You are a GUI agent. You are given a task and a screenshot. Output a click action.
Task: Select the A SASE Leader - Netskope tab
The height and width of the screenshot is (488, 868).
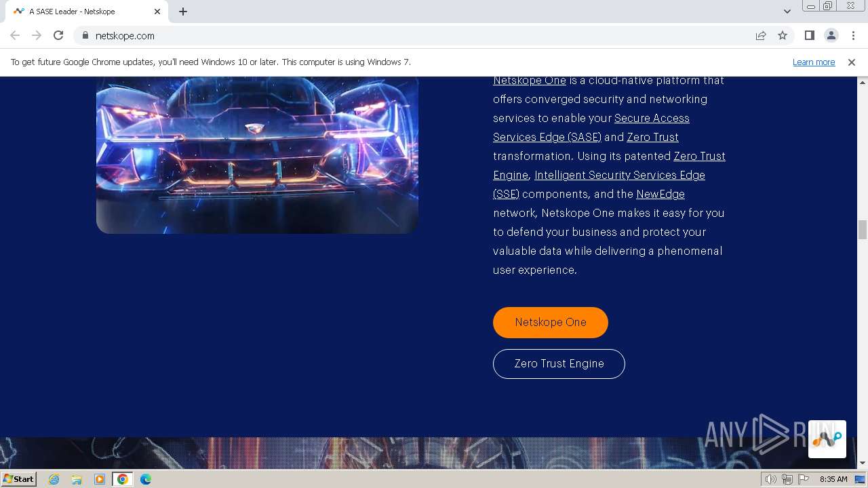[x=87, y=12]
